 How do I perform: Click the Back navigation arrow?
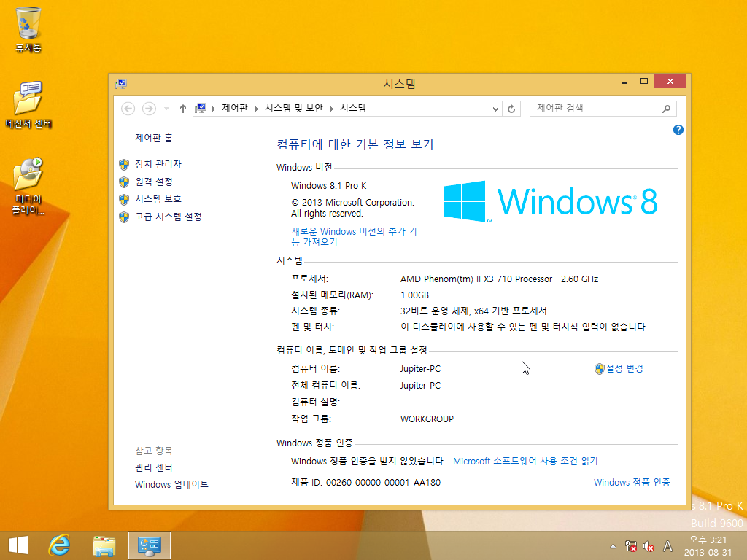pyautogui.click(x=128, y=109)
